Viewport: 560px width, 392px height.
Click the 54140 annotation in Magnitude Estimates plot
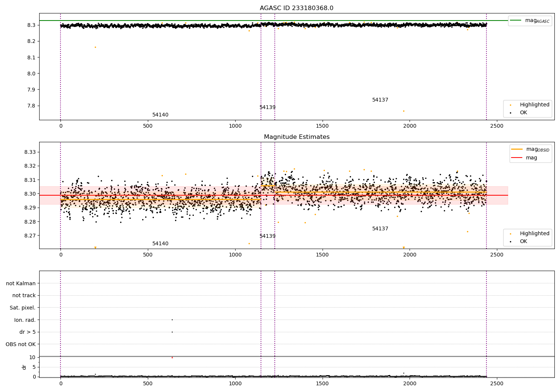coord(160,244)
